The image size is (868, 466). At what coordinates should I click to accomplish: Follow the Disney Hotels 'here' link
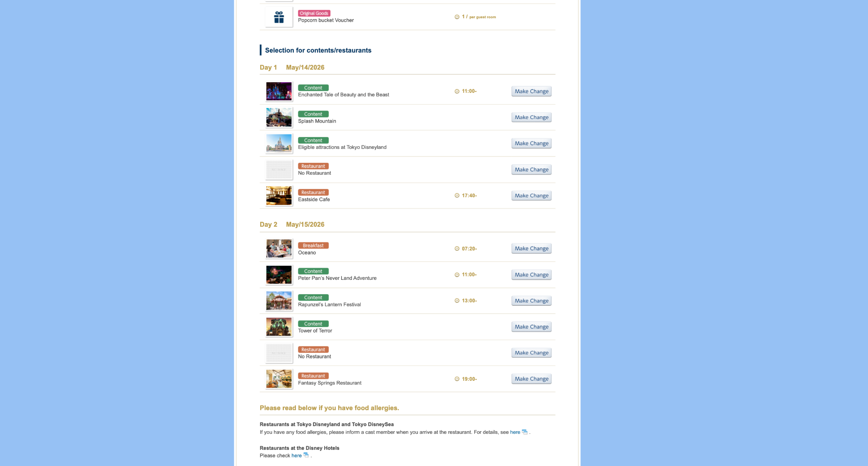tap(296, 455)
